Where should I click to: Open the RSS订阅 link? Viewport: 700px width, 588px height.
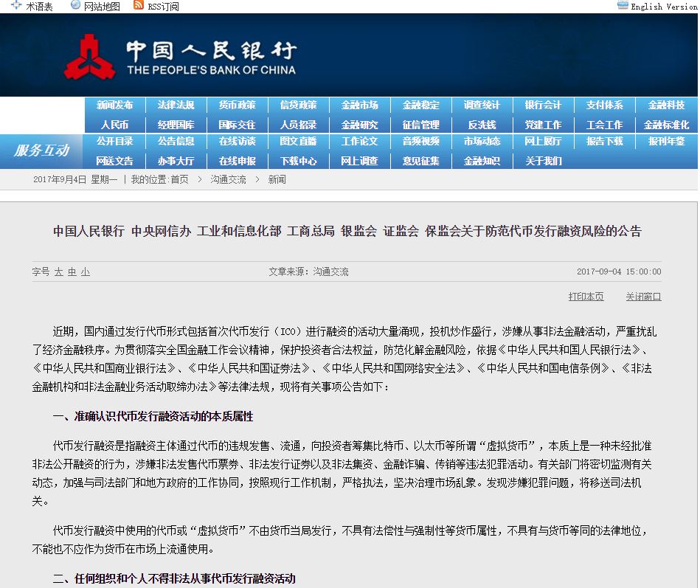coord(164,7)
